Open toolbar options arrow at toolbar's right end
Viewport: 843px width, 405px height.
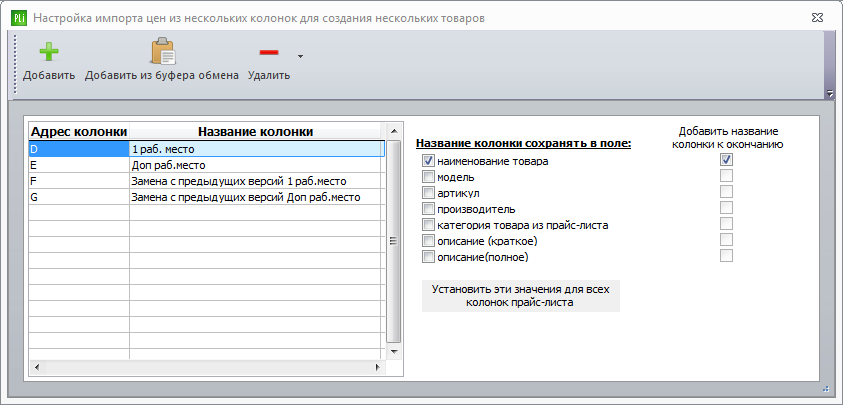point(830,93)
